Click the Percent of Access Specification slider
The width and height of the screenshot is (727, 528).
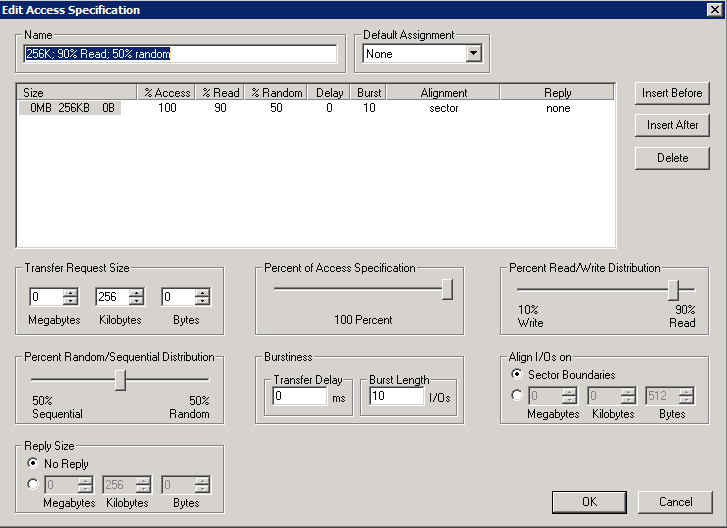(x=447, y=290)
